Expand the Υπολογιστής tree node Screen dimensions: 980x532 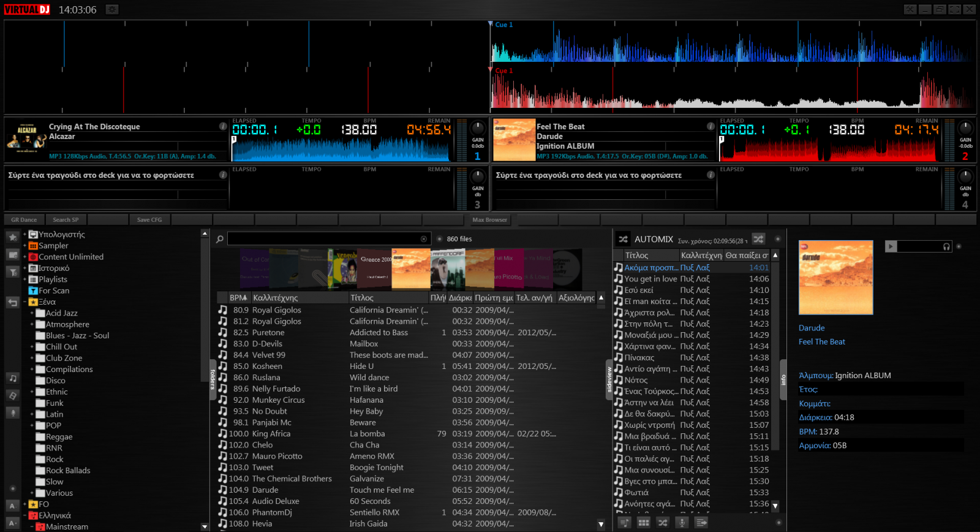25,234
